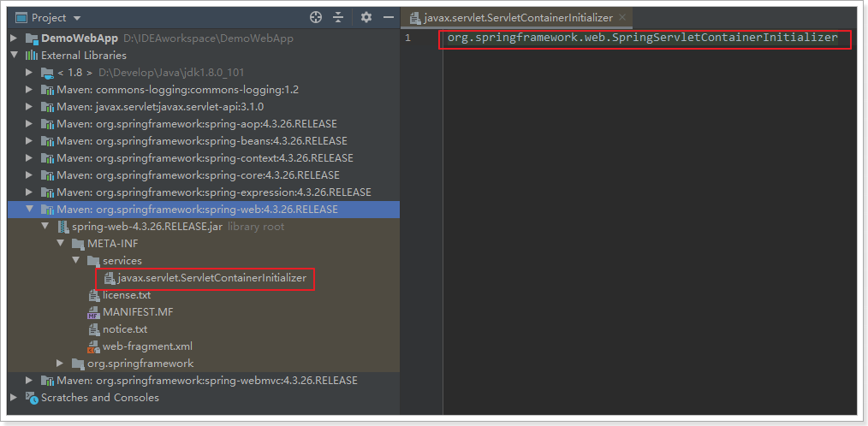This screenshot has width=868, height=426.
Task: Click the spring-web library icon
Action: tap(48, 210)
